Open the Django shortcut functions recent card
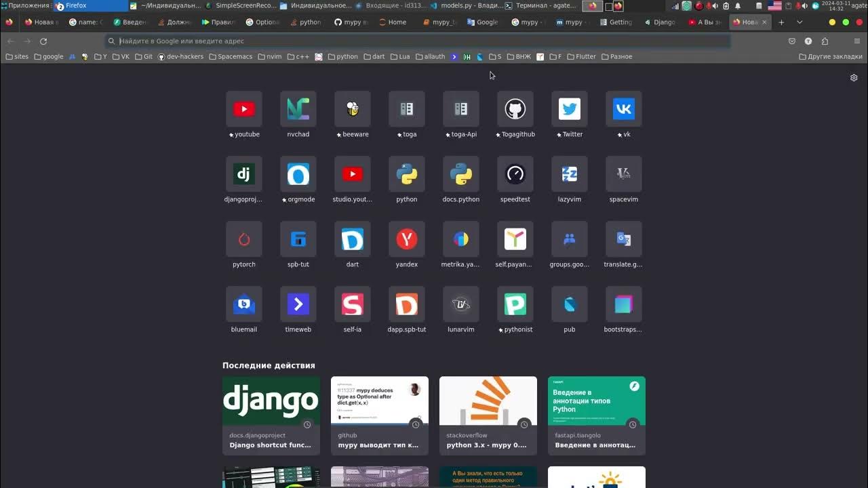The width and height of the screenshot is (868, 488). pos(271,415)
